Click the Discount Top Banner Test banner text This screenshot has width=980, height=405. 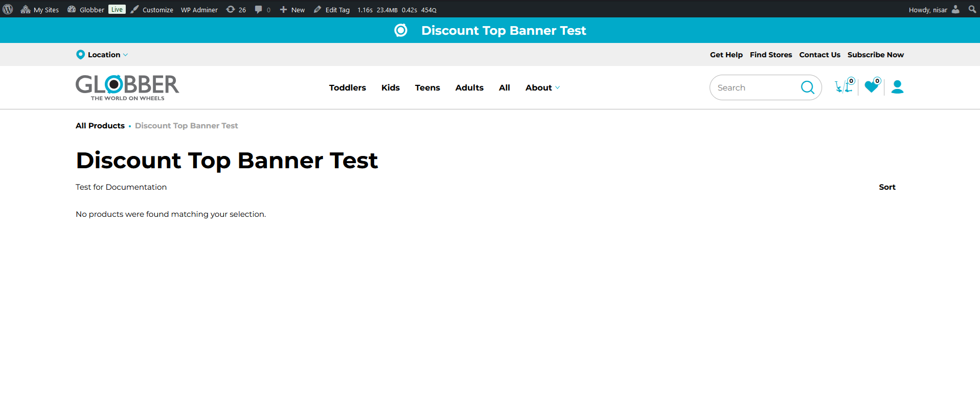click(x=504, y=31)
